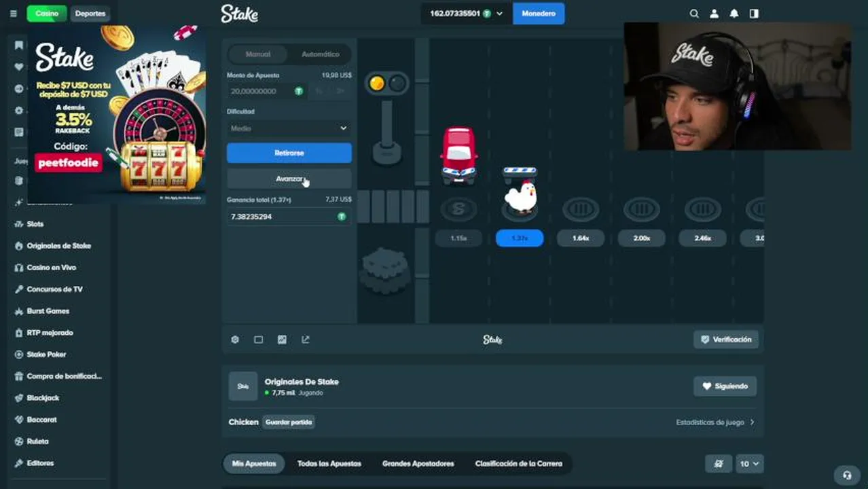
Task: Click the Verificación button
Action: [x=726, y=340]
